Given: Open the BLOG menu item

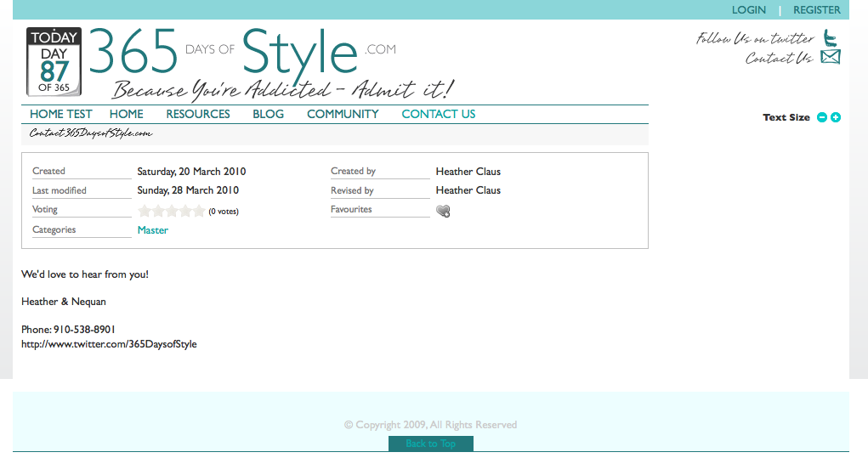Looking at the screenshot, I should [268, 114].
